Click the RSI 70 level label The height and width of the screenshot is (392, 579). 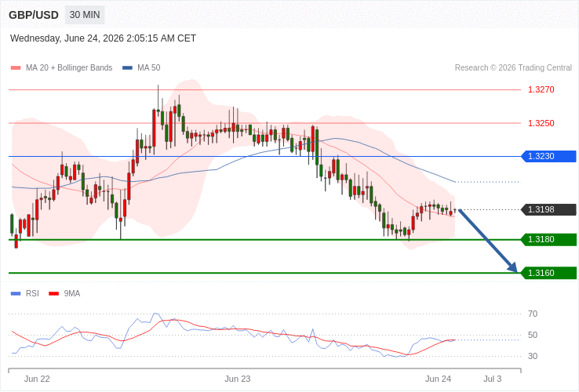click(533, 314)
